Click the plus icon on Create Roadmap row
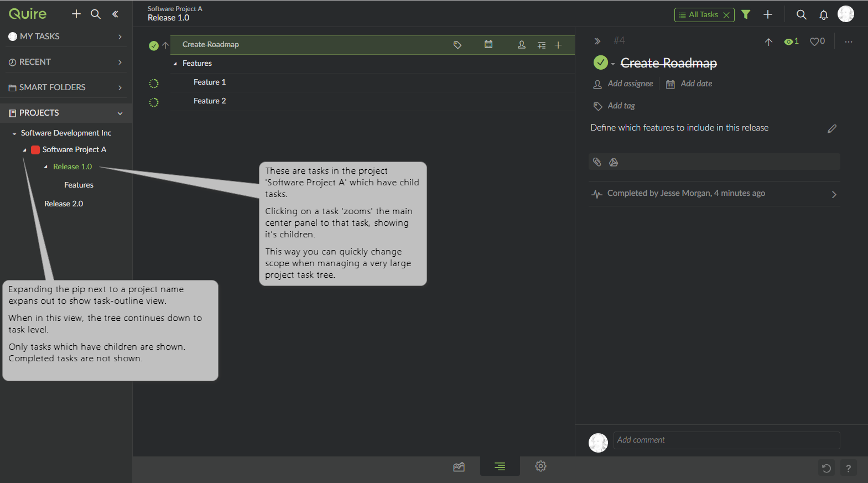This screenshot has height=483, width=868. (x=558, y=45)
